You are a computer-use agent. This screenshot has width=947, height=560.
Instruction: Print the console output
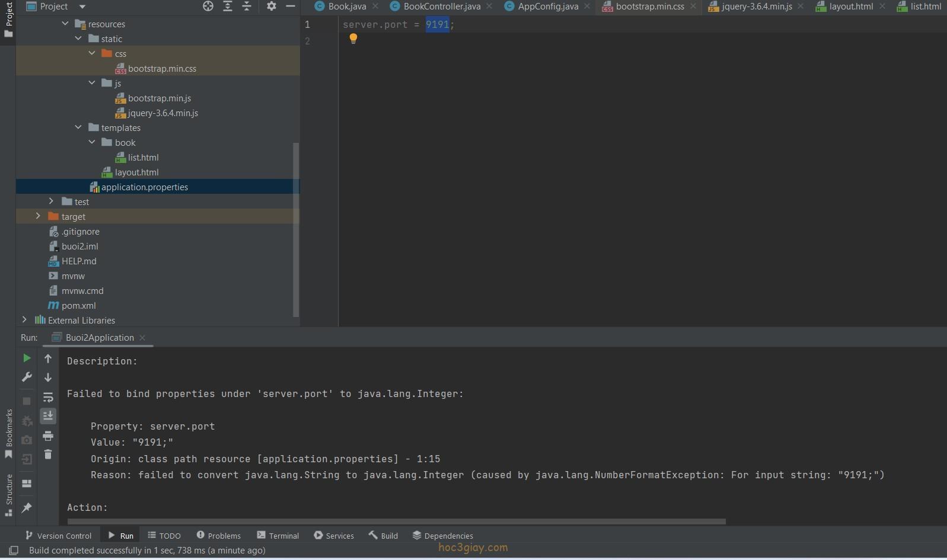tap(48, 436)
